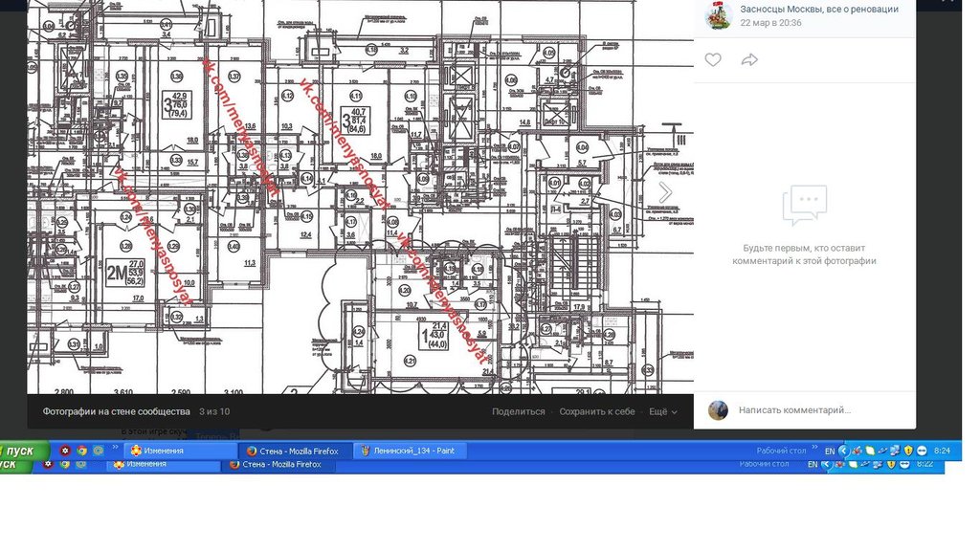Image resolution: width=980 pixels, height=551 pixels.
Task: Like the photo with the heart icon
Action: (x=713, y=60)
